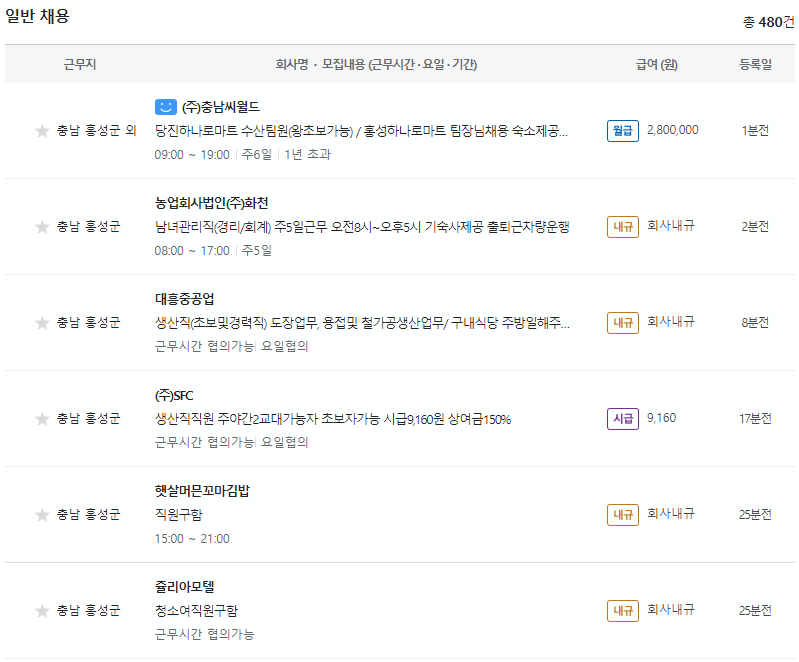Click the 근무지 column header
799x662 pixels.
tap(79, 65)
